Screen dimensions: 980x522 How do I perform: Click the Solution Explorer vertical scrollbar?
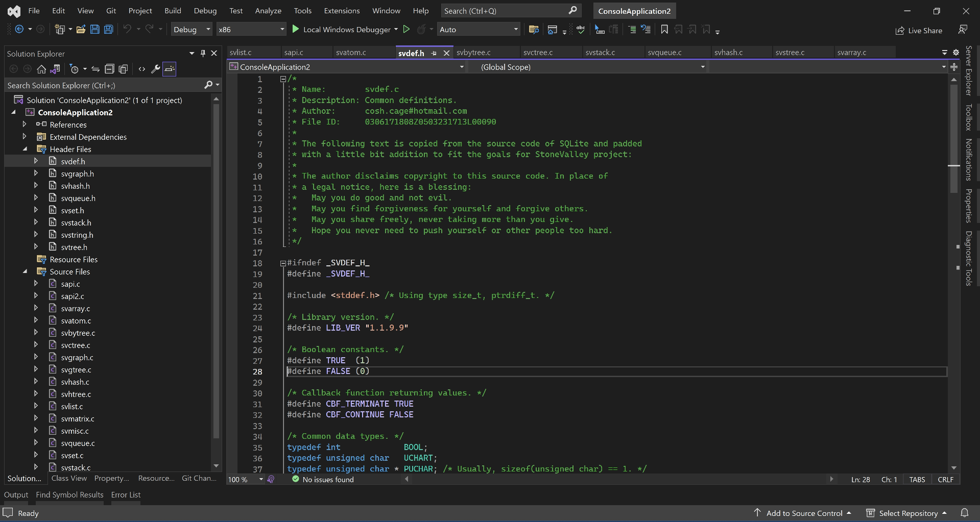point(216,270)
